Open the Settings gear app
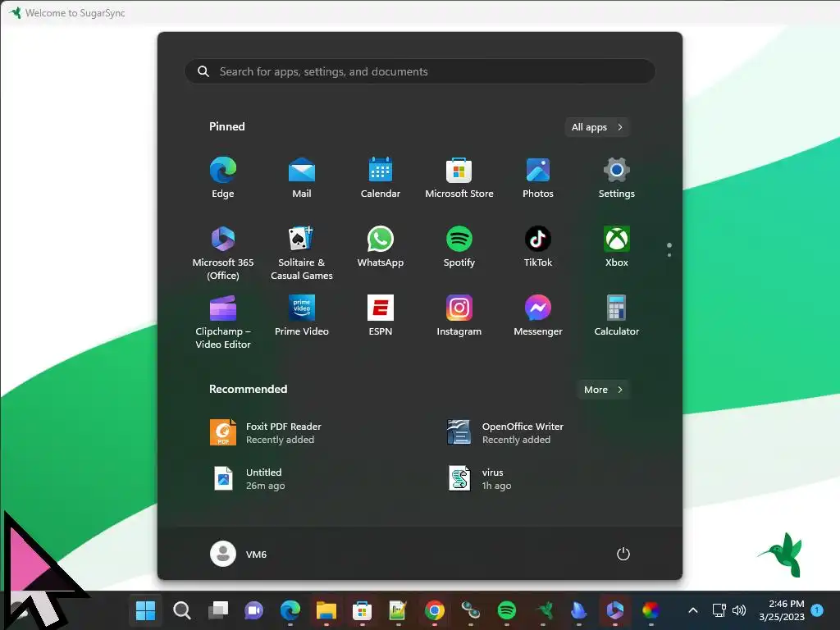The image size is (840, 630). (x=617, y=177)
